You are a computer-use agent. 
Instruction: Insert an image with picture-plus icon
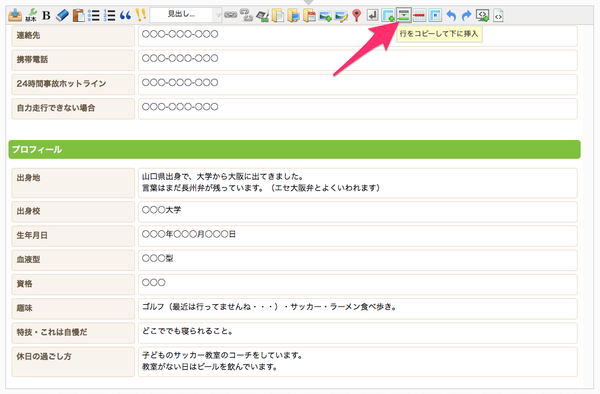point(325,16)
